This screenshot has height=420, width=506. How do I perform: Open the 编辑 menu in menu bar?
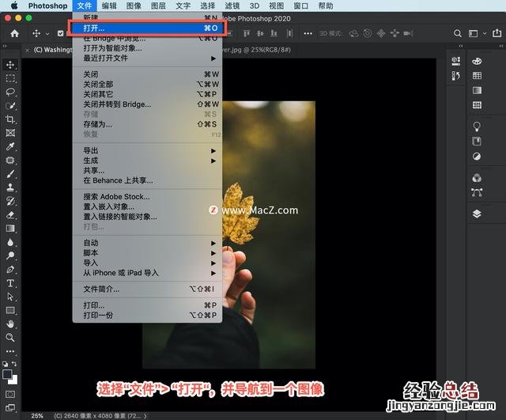point(109,6)
